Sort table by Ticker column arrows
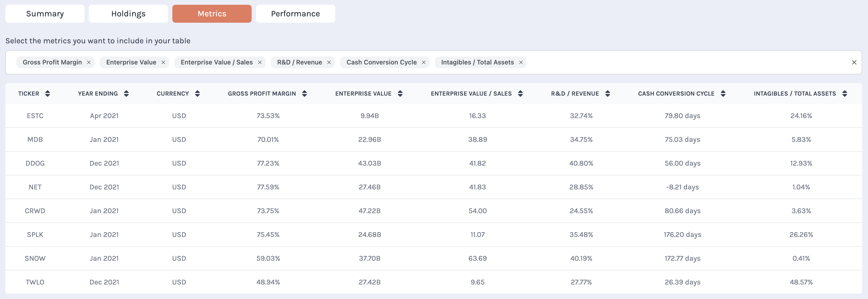868x299 pixels. tap(48, 94)
